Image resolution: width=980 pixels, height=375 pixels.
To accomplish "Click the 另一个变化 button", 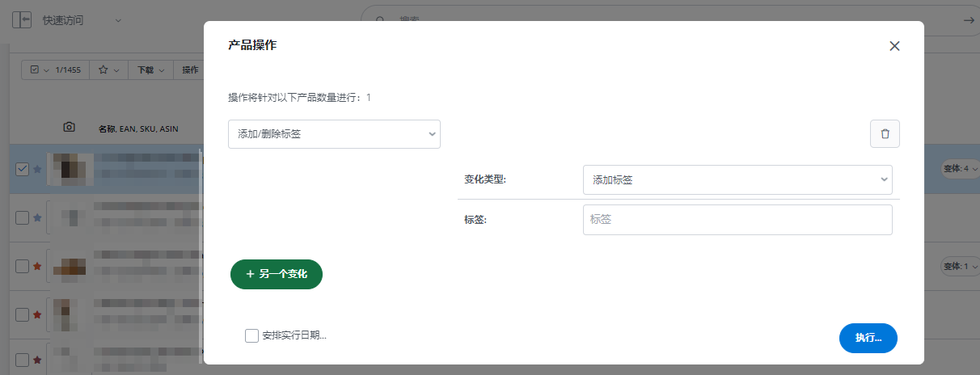I will tap(277, 274).
